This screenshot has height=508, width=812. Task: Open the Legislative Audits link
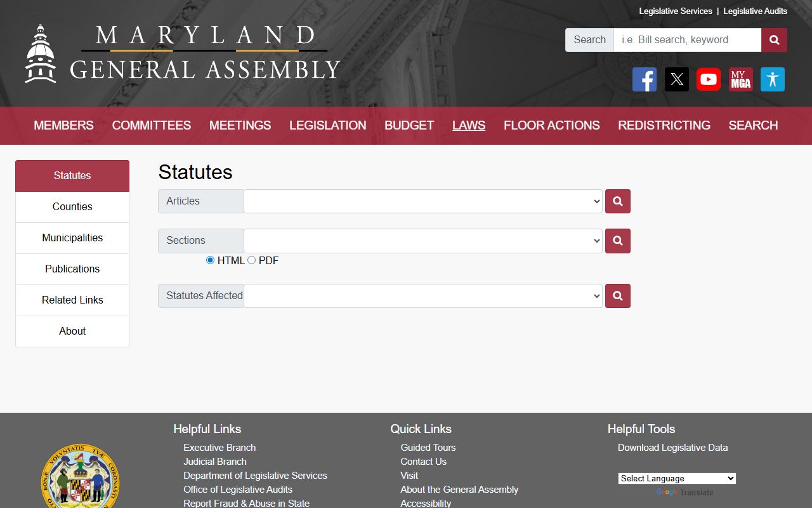[x=755, y=11]
